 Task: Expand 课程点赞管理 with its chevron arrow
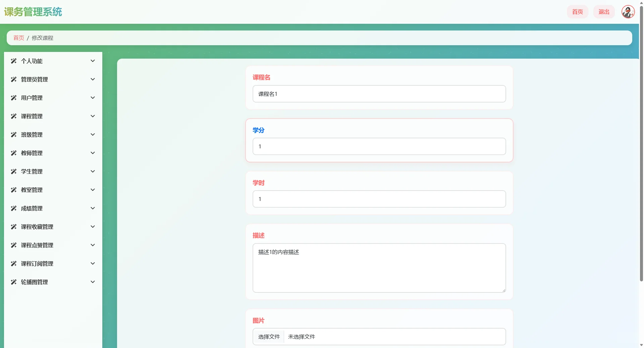click(x=93, y=245)
